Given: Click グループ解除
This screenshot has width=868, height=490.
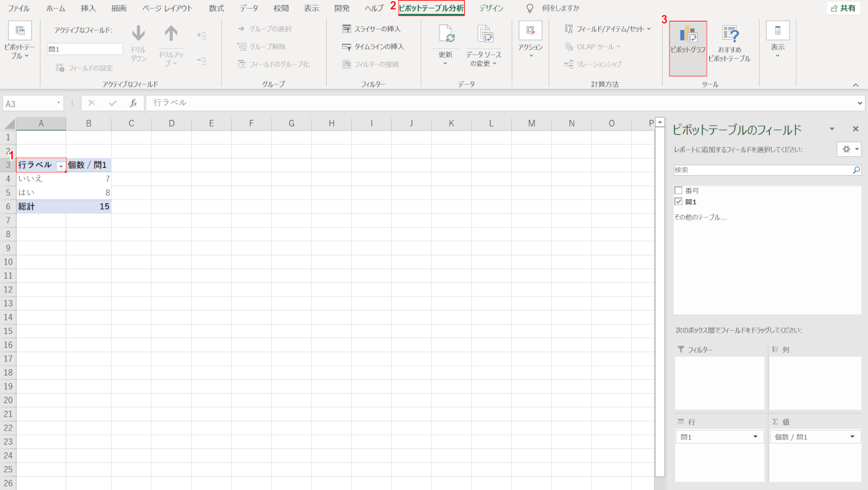Looking at the screenshot, I should pos(261,47).
